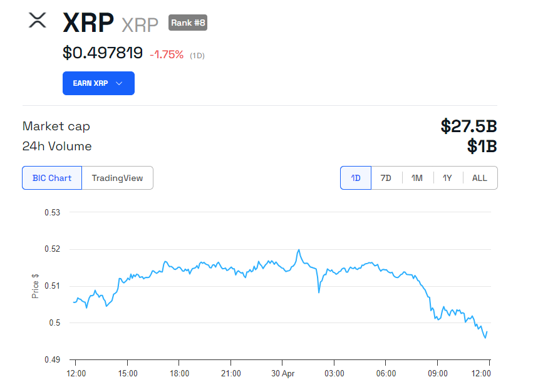The image size is (533, 392).
Task: Expand EARN XRP options via its chevron
Action: (x=118, y=83)
